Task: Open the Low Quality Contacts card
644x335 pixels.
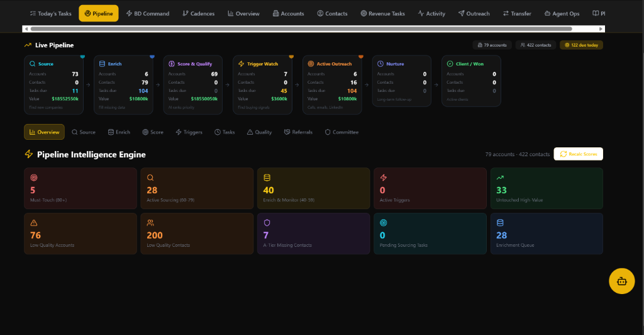Action: 197,234
